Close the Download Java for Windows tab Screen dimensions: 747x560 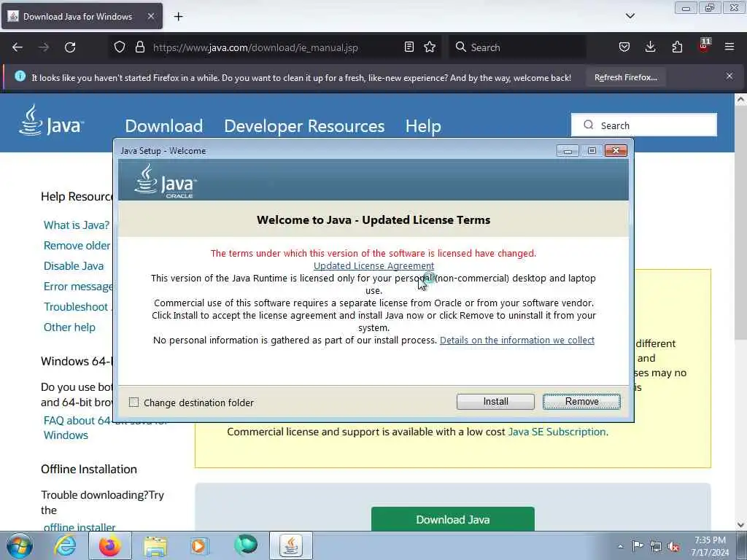[151, 16]
